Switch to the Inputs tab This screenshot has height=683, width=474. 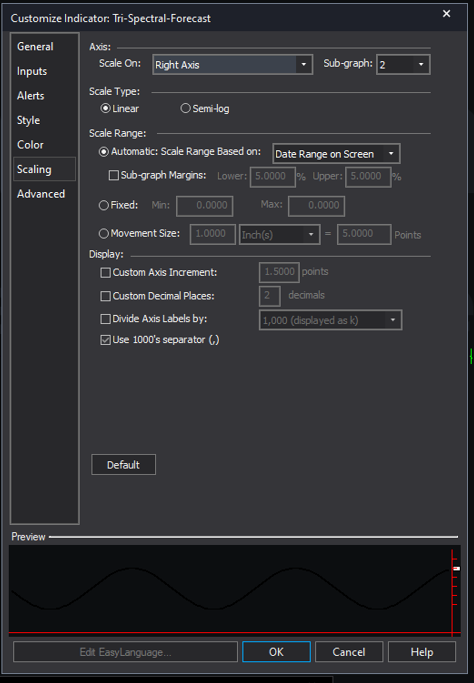coord(32,71)
